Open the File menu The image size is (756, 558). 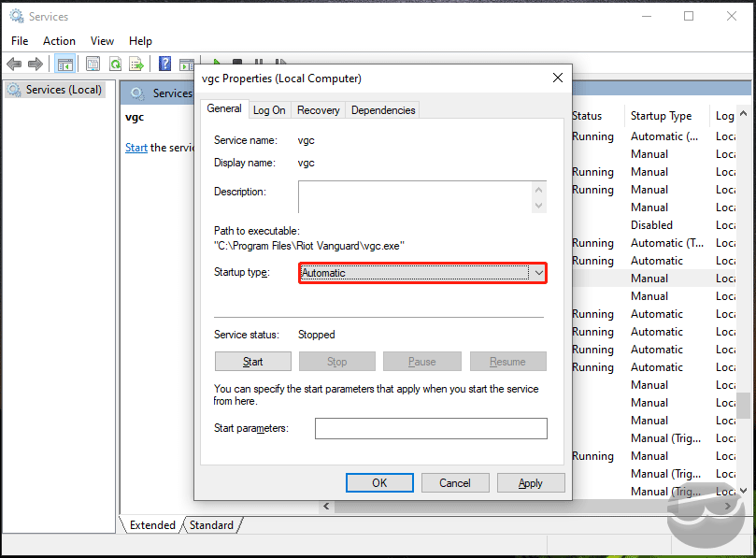[x=20, y=41]
